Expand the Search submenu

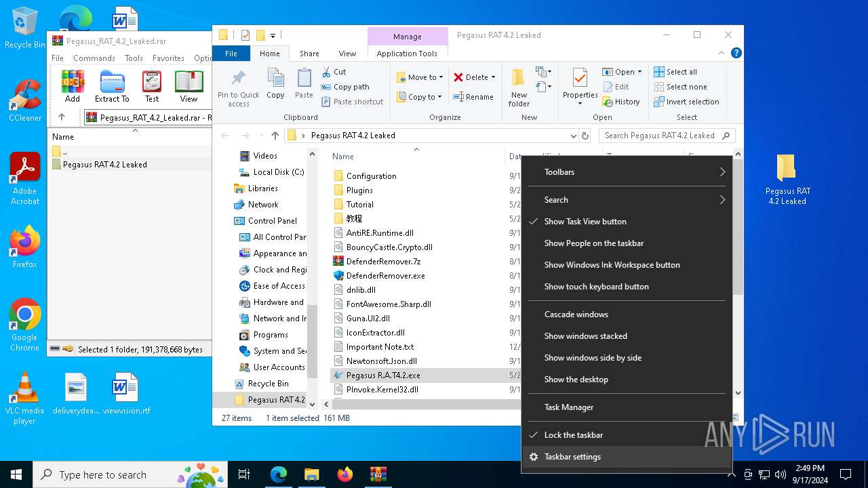click(627, 200)
